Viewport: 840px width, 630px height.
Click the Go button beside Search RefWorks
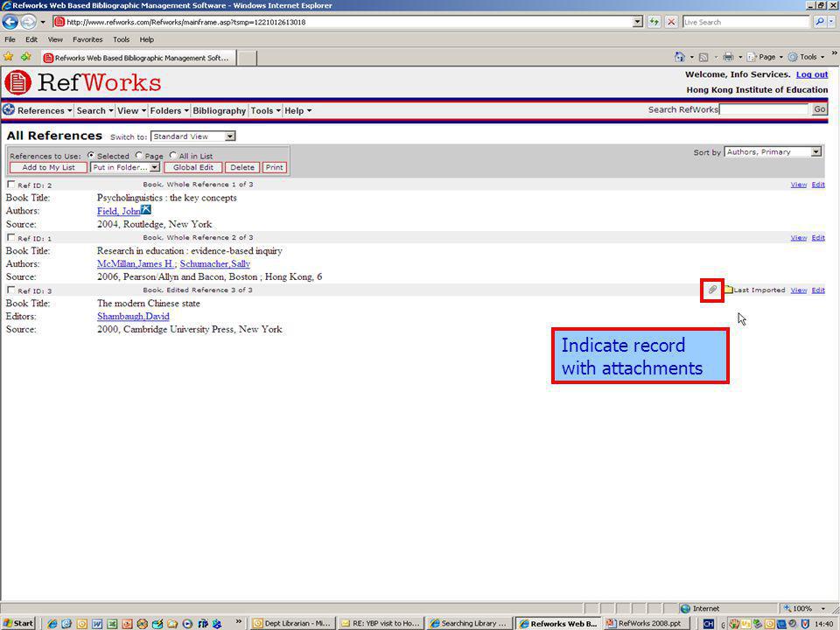point(820,109)
